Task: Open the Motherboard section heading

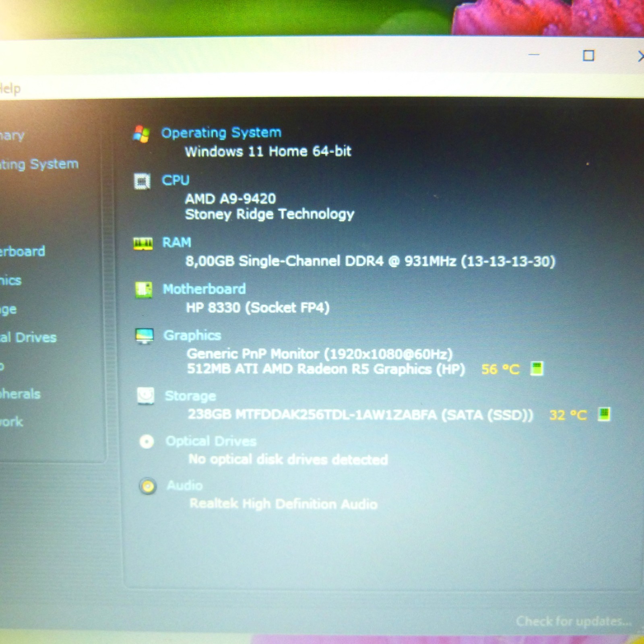Action: click(204, 289)
